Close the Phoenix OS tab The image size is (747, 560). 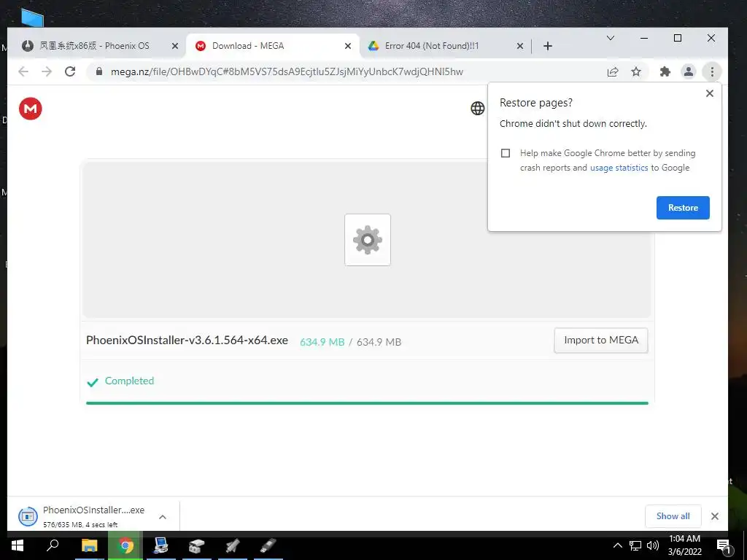coord(175,46)
